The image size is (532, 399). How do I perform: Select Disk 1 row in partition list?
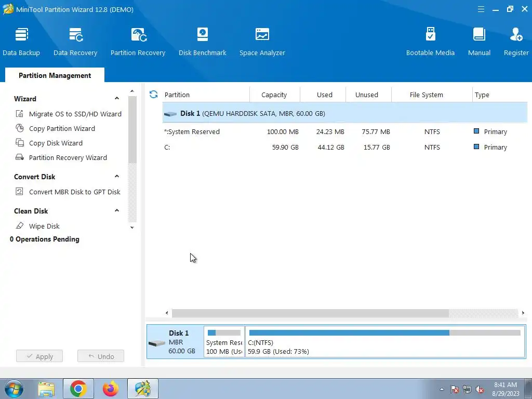pos(345,113)
